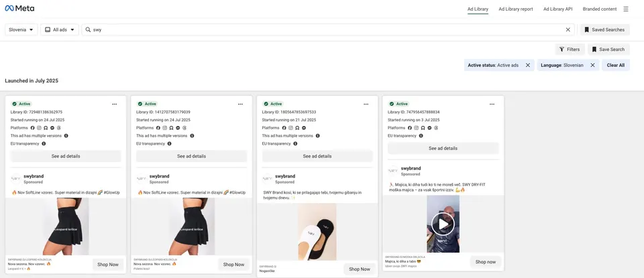This screenshot has width=644, height=278.
Task: Open options menu for the 21 Jul 2025 ad
Action: [366, 104]
